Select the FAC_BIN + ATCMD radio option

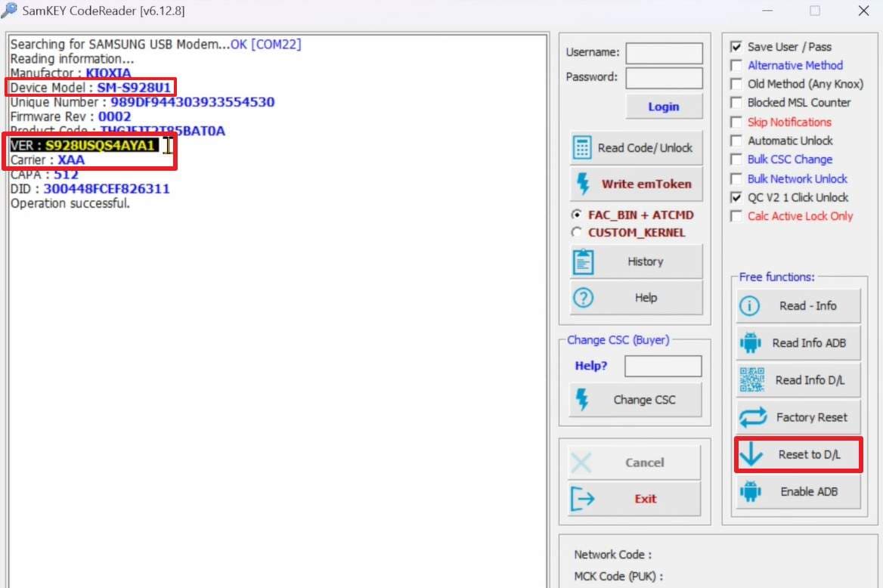576,215
